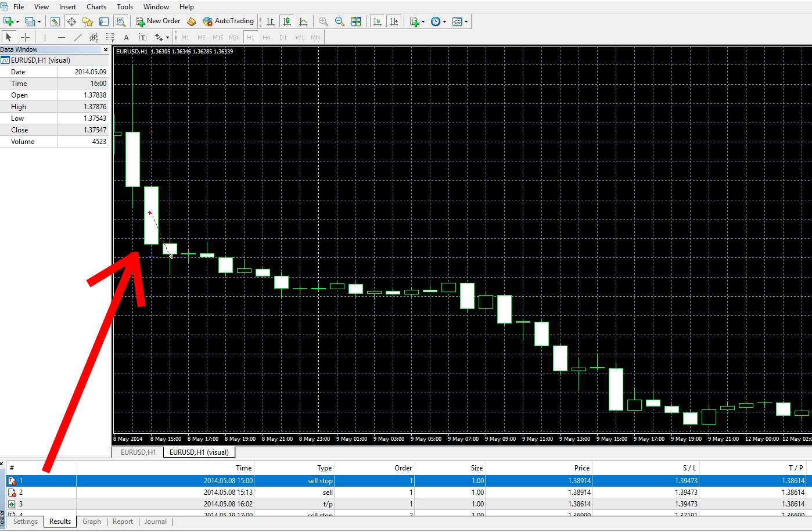Open the tester Settings tab
812x532 pixels.
pos(26,522)
